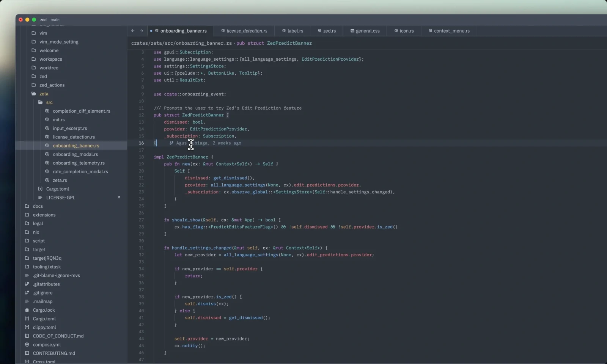Click the CSS icon on the general.css tab
The image size is (607, 364).
tap(353, 31)
